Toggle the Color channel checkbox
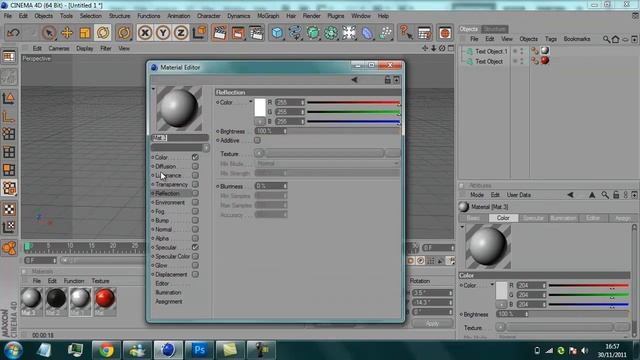 (195, 157)
